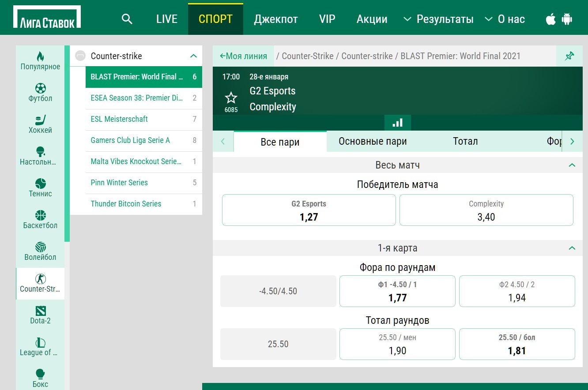Switch to the Все пари tab
This screenshot has height=390, width=588.
[280, 142]
